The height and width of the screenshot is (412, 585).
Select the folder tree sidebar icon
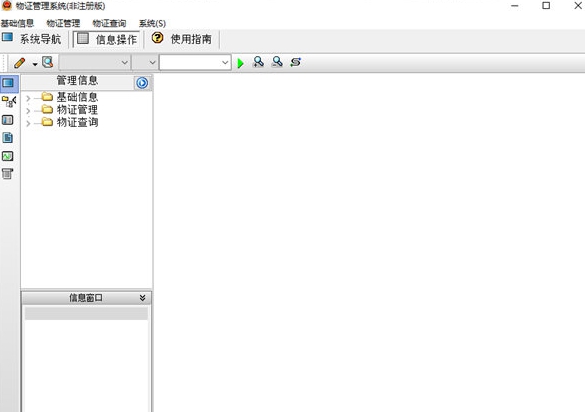(x=9, y=102)
